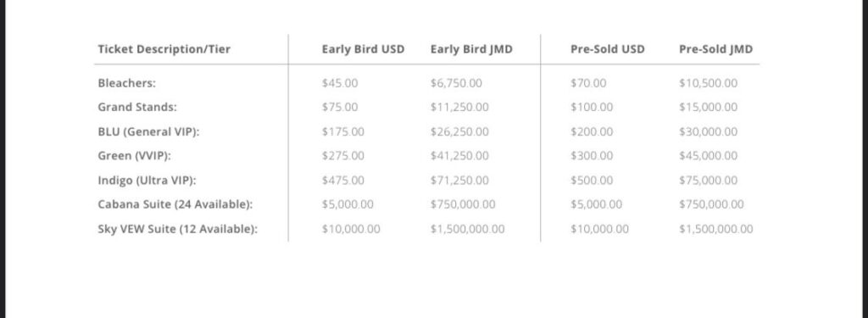This screenshot has height=318, width=868.
Task: Select the Bleachers row label
Action: tap(127, 83)
